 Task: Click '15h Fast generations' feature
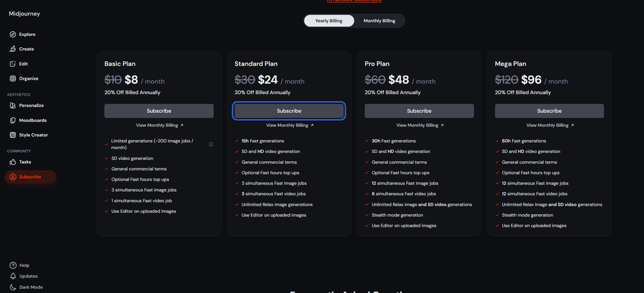pyautogui.click(x=263, y=141)
